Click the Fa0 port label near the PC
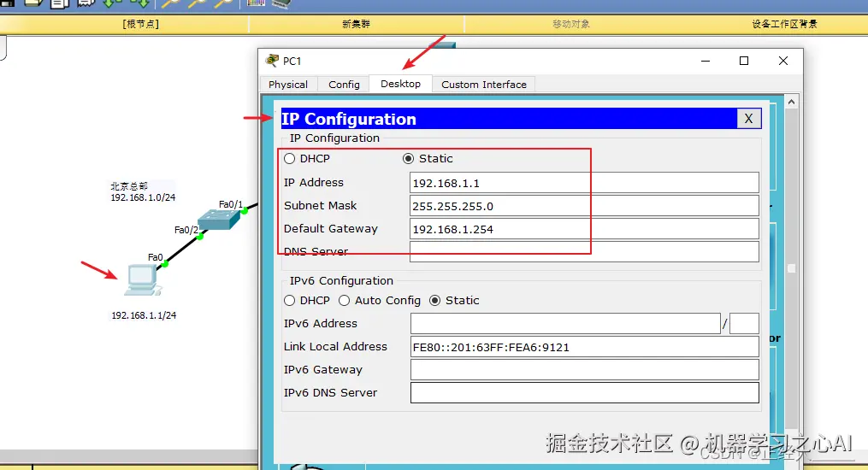 tap(155, 257)
